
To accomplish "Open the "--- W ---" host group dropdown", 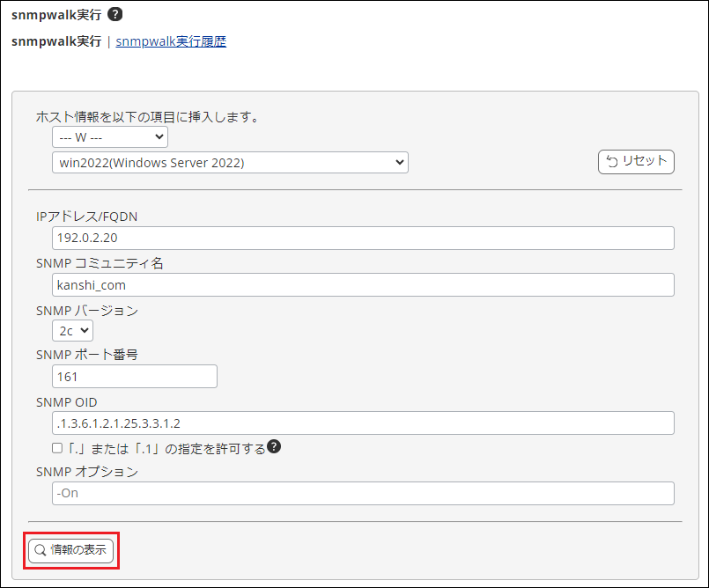I will (x=109, y=137).
